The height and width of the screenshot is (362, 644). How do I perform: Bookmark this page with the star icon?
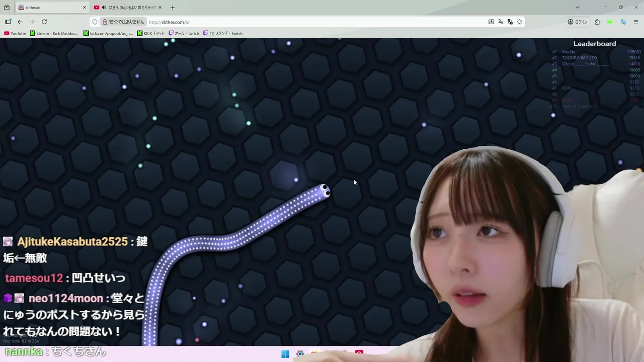(520, 22)
